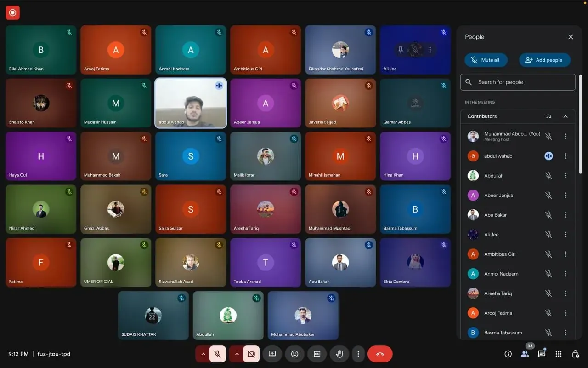Turn on captions button
This screenshot has height=368, width=588.
[x=317, y=354]
